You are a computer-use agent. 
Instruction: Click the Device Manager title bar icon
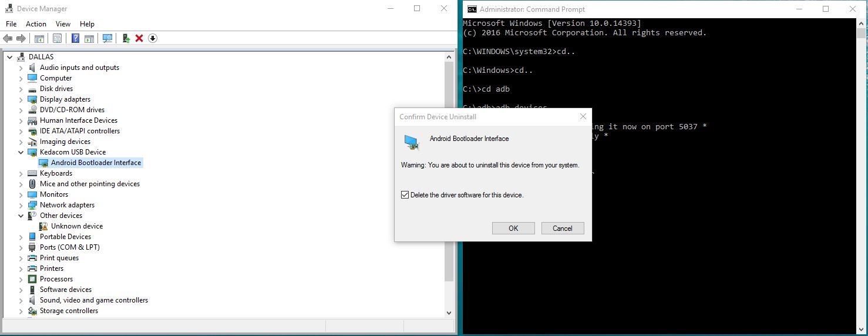[x=9, y=9]
